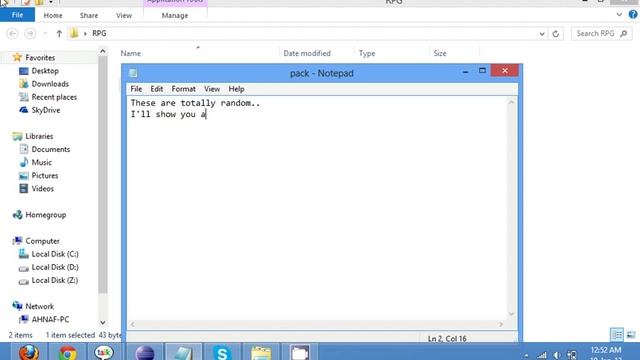Open the Format menu in Notepad
Screen dimensions: 640x360
coord(183,89)
